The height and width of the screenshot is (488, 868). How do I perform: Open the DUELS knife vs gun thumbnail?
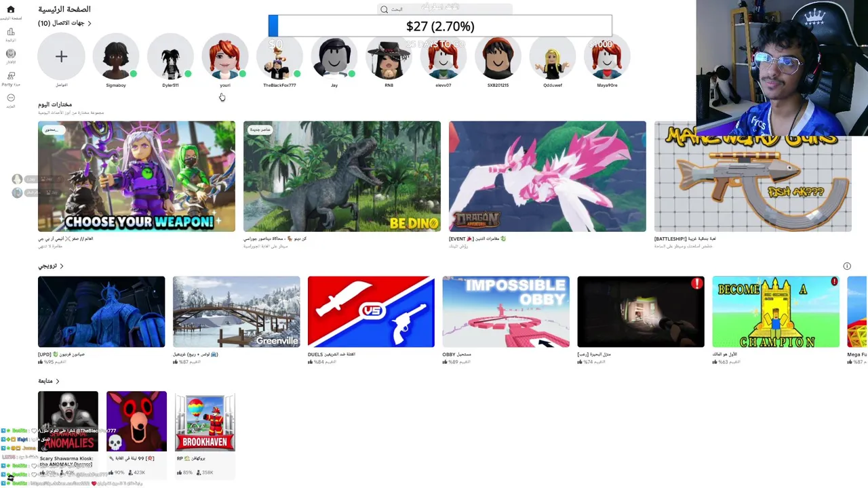(371, 312)
